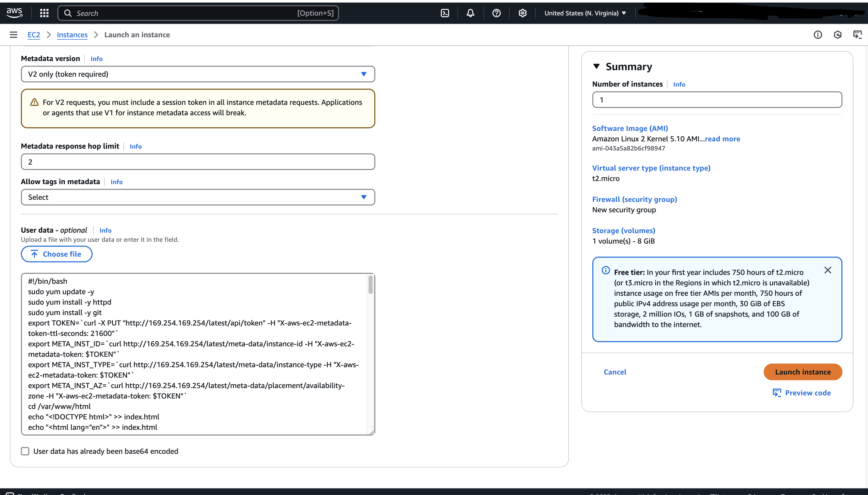Focus the Number of instances field
Screen dimensions: 868x495
click(717, 100)
